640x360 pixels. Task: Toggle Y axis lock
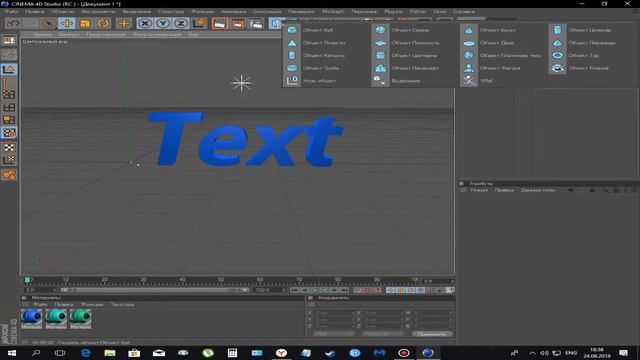coord(162,23)
